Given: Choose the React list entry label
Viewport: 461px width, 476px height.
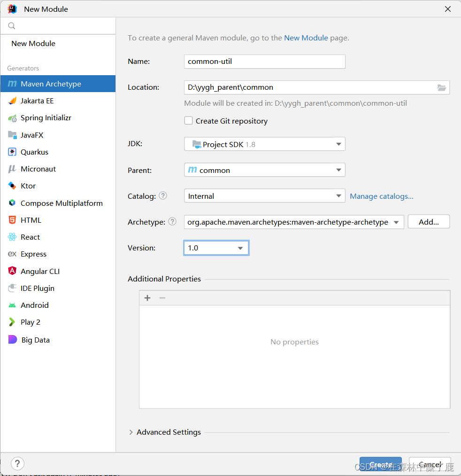Looking at the screenshot, I should click(30, 237).
